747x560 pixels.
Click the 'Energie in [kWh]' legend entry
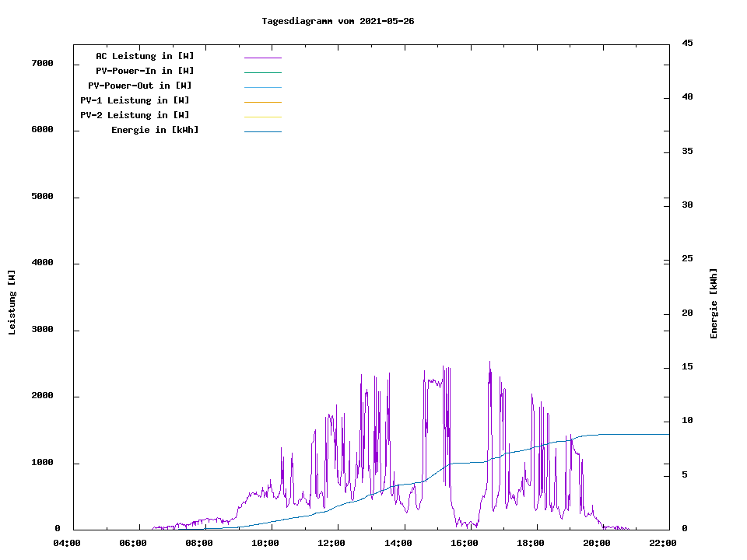(155, 130)
